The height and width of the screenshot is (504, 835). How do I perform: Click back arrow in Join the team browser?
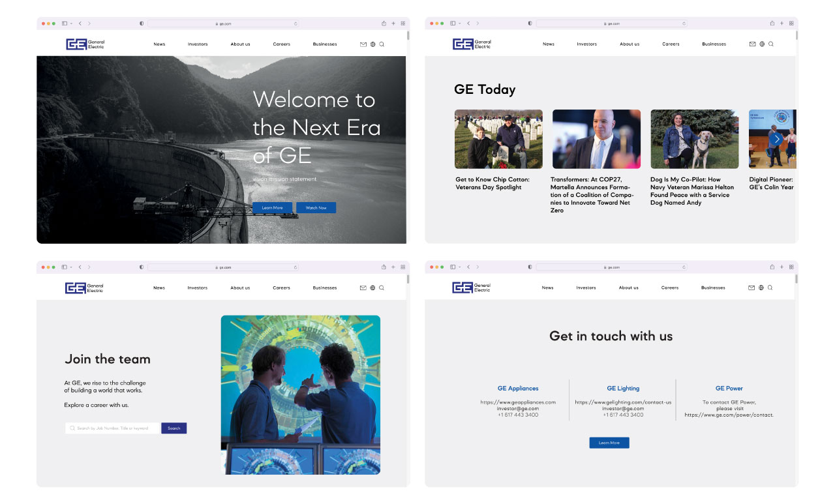[80, 267]
